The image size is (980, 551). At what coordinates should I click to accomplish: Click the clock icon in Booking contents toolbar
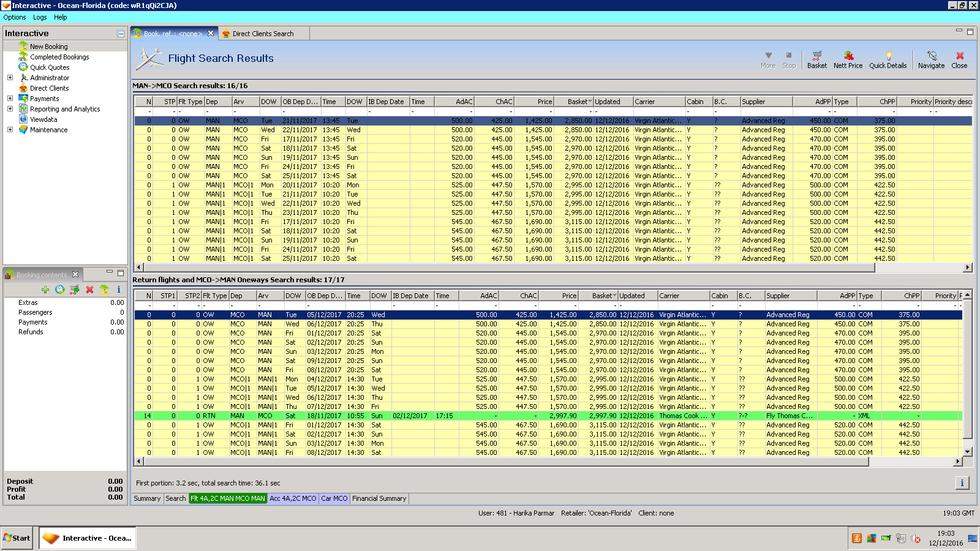tap(59, 290)
